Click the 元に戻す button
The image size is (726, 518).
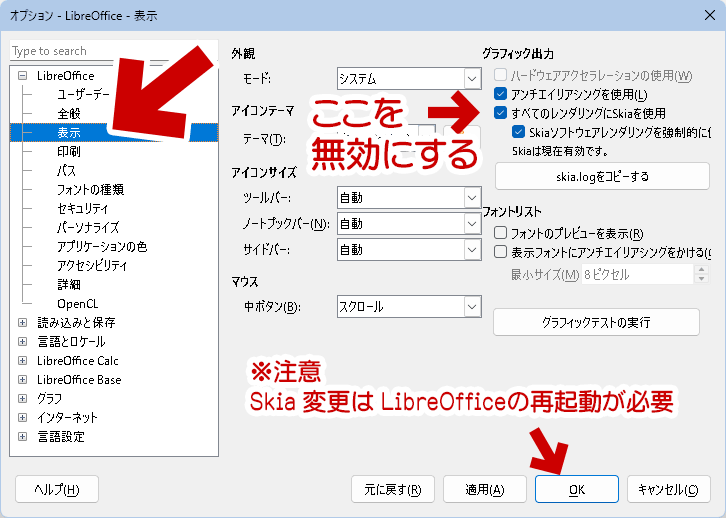point(393,489)
